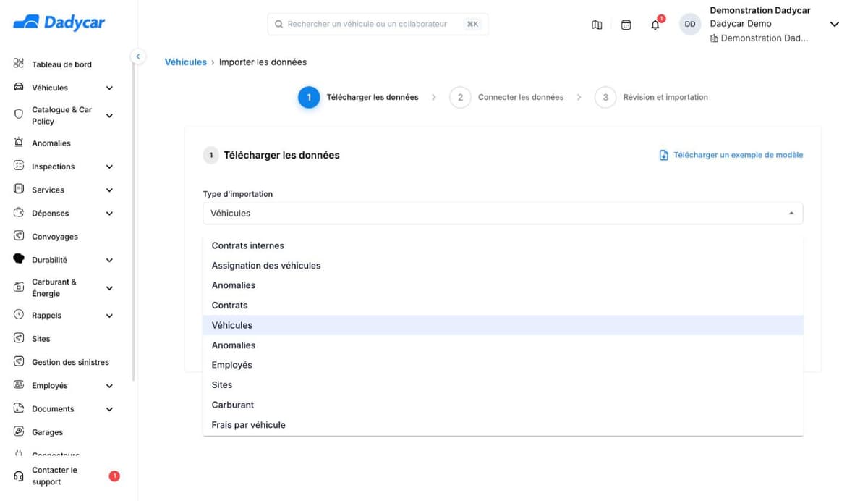Click the sidebar Anomalies alarm icon
This screenshot has height=501, width=868.
(x=19, y=143)
